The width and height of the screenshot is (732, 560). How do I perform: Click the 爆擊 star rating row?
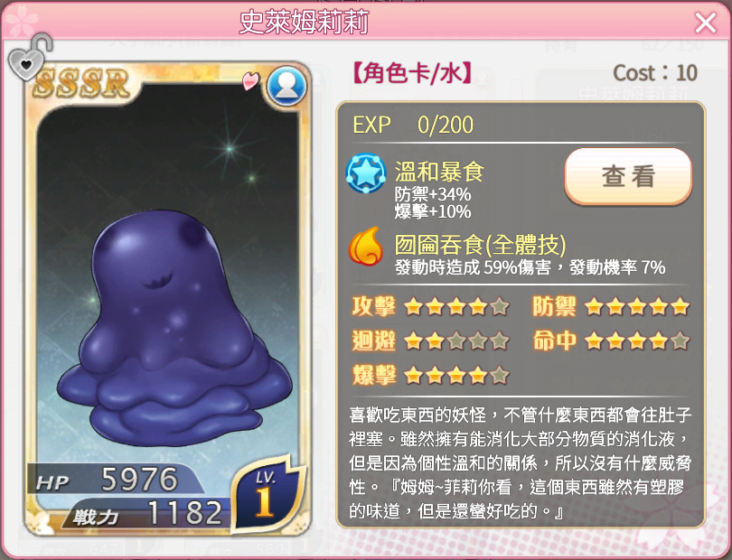pyautogui.click(x=430, y=375)
